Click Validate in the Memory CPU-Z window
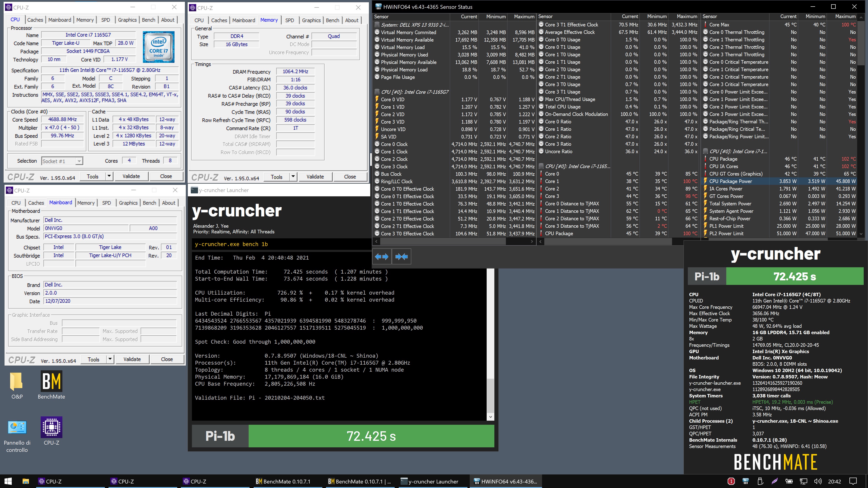This screenshot has width=868, height=488. [x=315, y=176]
